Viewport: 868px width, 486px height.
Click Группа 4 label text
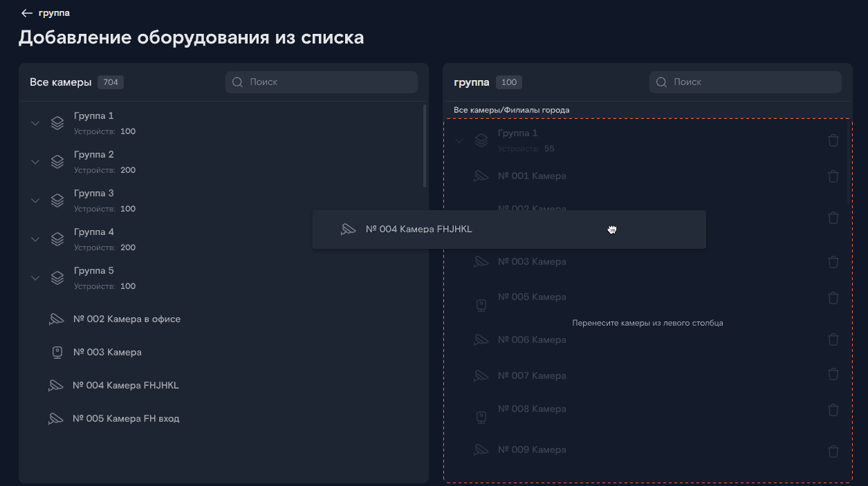click(x=94, y=232)
